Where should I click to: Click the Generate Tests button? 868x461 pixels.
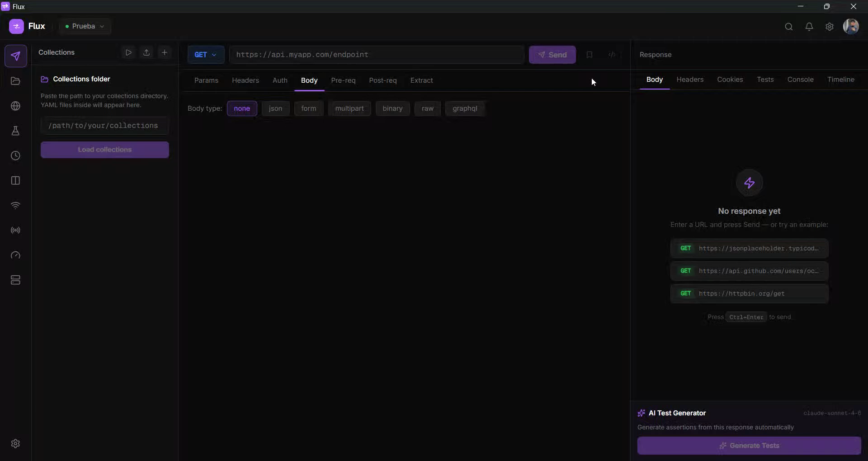749,446
